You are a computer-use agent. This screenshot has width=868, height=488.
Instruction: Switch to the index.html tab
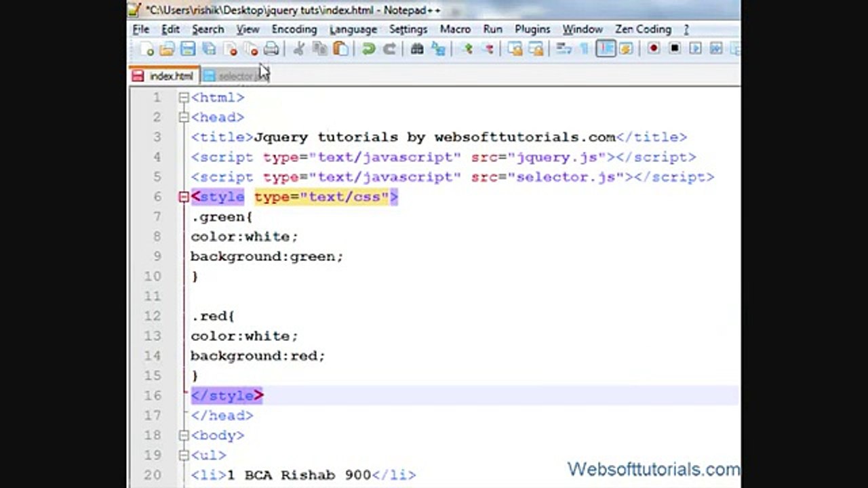[164, 76]
